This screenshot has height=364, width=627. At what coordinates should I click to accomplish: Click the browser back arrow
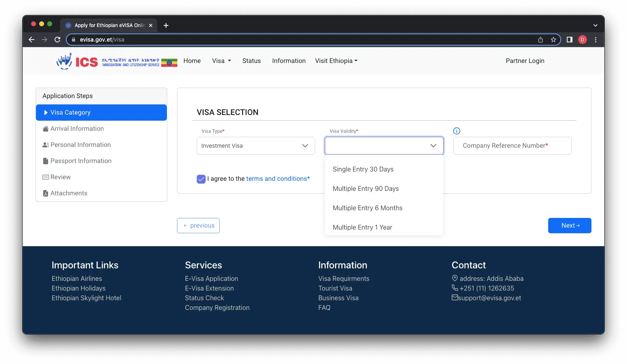click(x=32, y=40)
